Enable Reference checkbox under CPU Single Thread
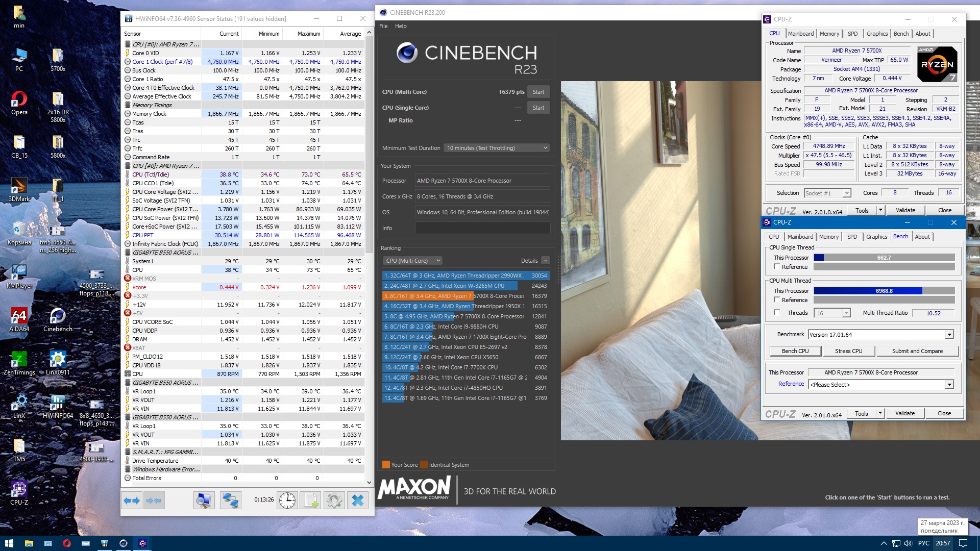Image resolution: width=980 pixels, height=551 pixels. coord(777,267)
